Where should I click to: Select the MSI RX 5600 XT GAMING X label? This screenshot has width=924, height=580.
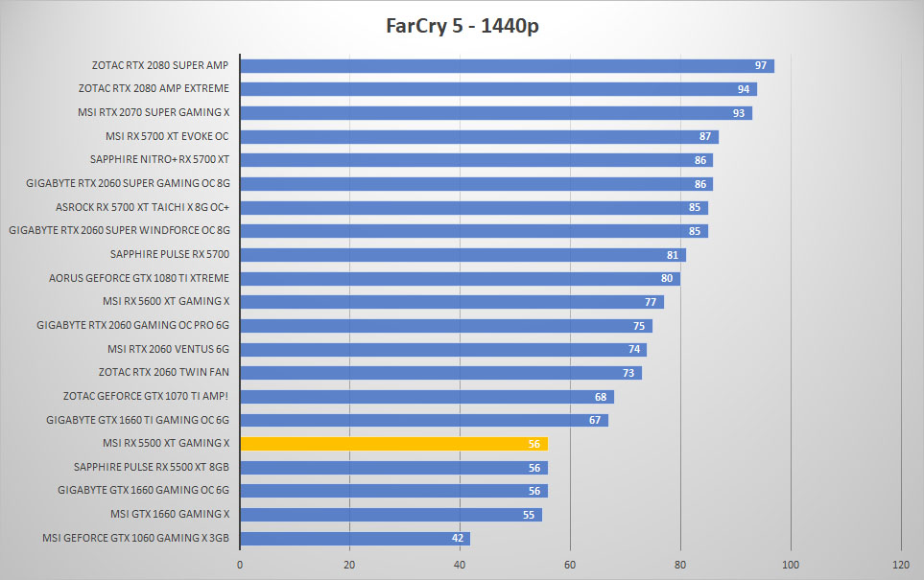pyautogui.click(x=166, y=301)
